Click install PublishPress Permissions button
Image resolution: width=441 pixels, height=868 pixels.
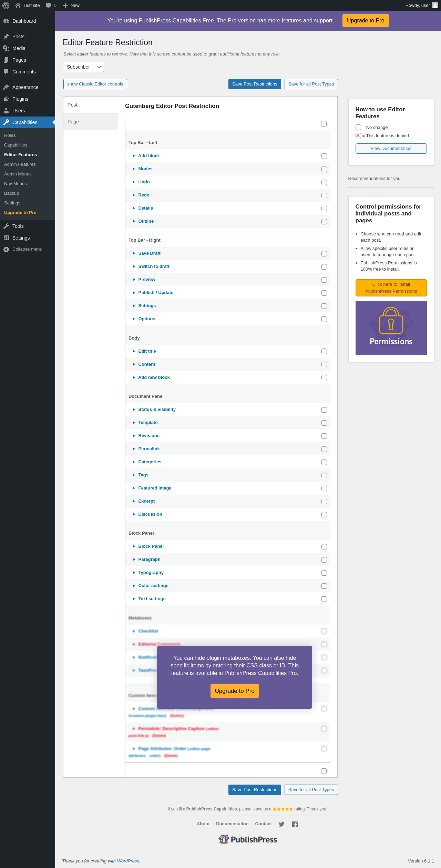click(x=391, y=288)
